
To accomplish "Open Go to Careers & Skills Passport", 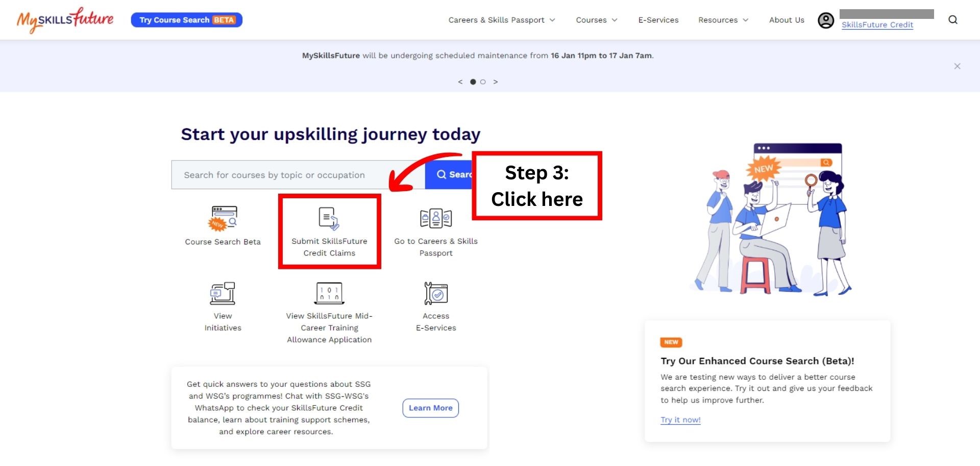I will 435,219.
